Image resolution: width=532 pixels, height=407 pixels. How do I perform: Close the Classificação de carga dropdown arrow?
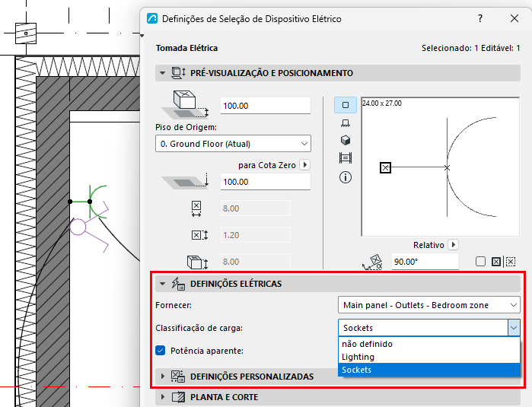pos(514,328)
